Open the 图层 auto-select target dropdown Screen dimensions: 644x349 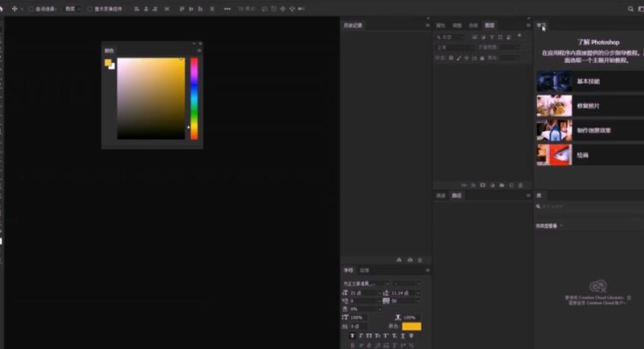point(73,9)
